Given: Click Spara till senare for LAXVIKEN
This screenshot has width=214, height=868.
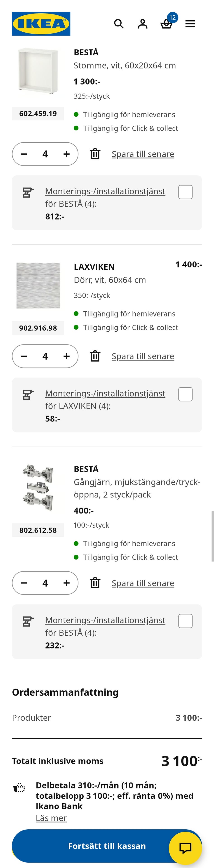Looking at the screenshot, I should [143, 356].
